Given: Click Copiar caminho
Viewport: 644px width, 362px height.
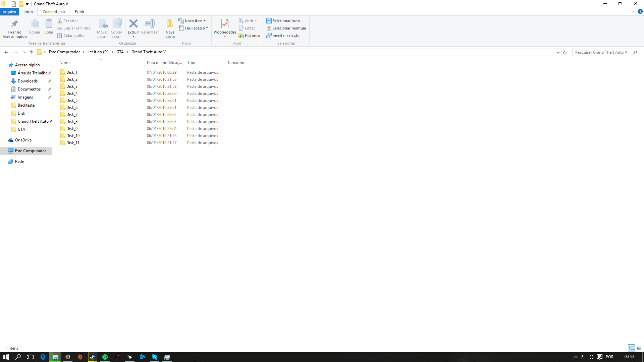Looking at the screenshot, I should tap(74, 28).
